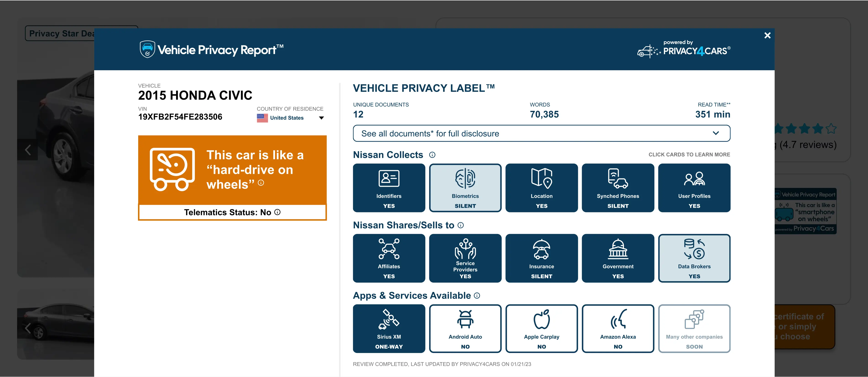This screenshot has height=377, width=868.
Task: Click the 70,385 words value
Action: [x=544, y=114]
